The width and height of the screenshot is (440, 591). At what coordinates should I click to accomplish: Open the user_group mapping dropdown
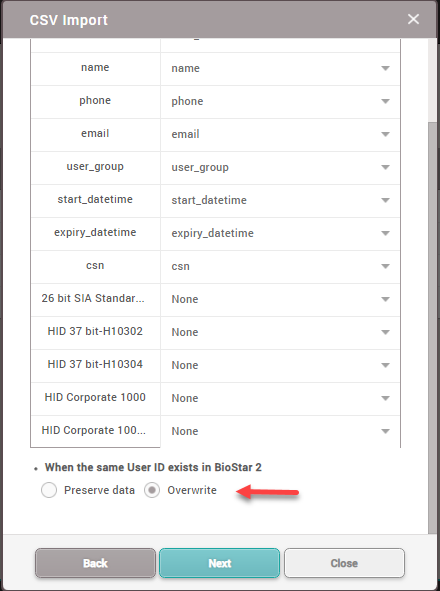(x=280, y=167)
